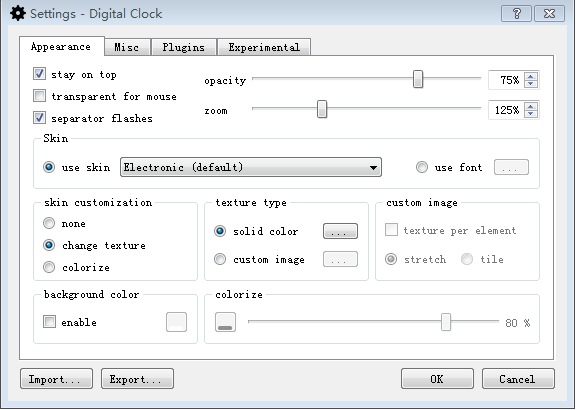This screenshot has width=577, height=410.
Task: Open the Experimental tab
Action: (x=264, y=47)
